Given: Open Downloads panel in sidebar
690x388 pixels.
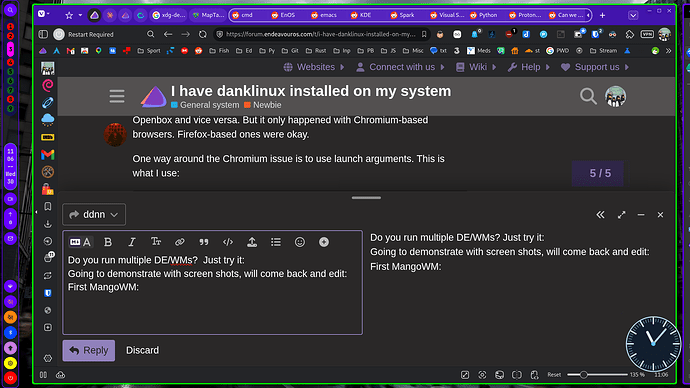Looking at the screenshot, I should click(x=48, y=224).
